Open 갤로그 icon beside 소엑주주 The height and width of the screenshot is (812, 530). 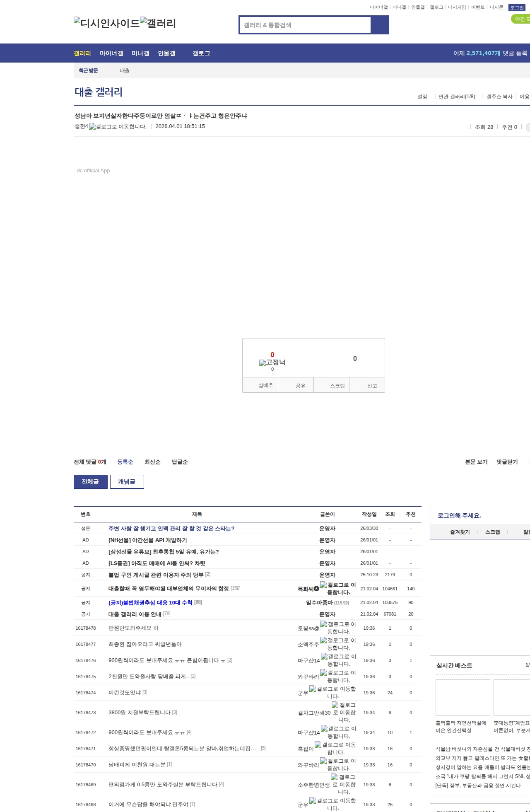pos(338,644)
